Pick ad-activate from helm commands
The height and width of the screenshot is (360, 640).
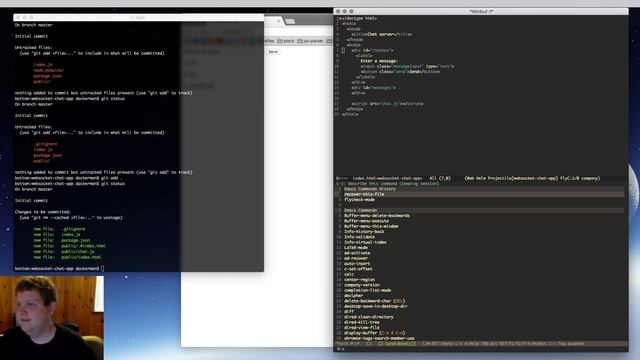click(357, 253)
